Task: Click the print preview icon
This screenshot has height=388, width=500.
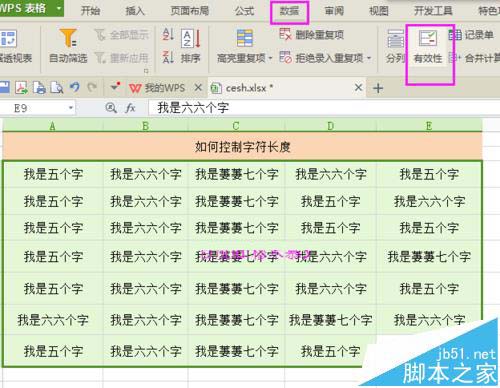Action: click(x=57, y=88)
